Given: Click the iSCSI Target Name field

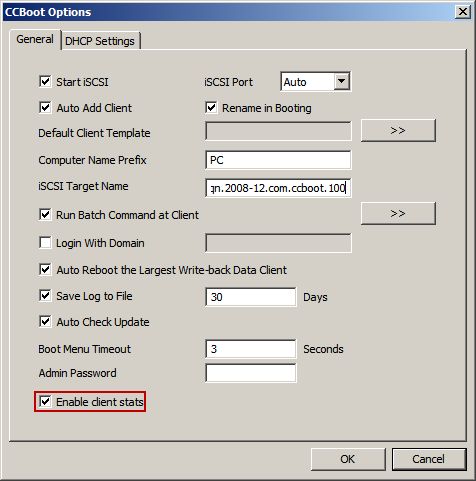Looking at the screenshot, I should pyautogui.click(x=278, y=188).
